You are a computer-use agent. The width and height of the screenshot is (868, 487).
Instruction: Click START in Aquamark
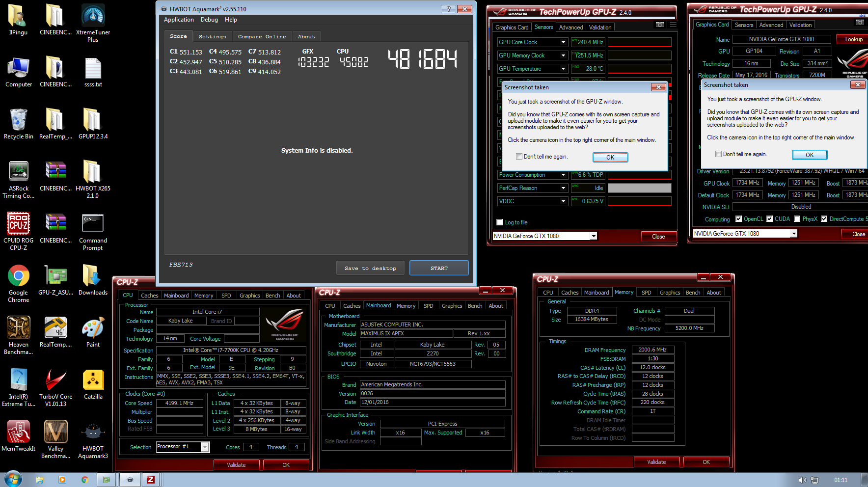click(x=439, y=268)
